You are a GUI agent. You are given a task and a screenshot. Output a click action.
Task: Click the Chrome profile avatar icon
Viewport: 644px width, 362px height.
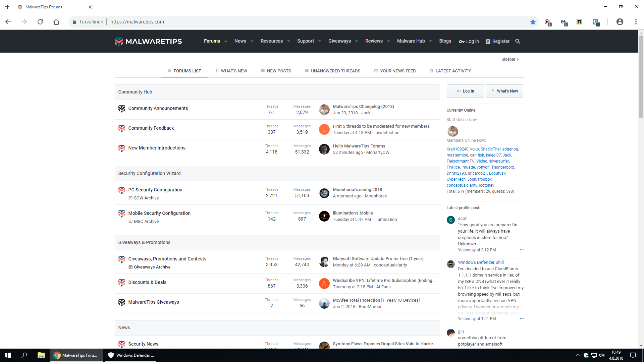point(620,22)
